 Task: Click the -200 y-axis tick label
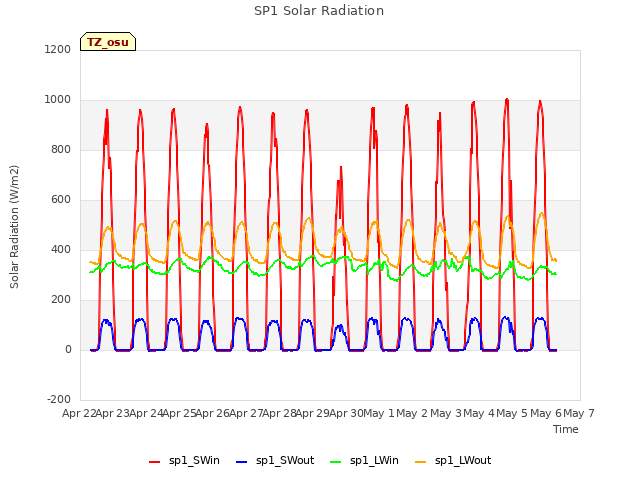(59, 399)
